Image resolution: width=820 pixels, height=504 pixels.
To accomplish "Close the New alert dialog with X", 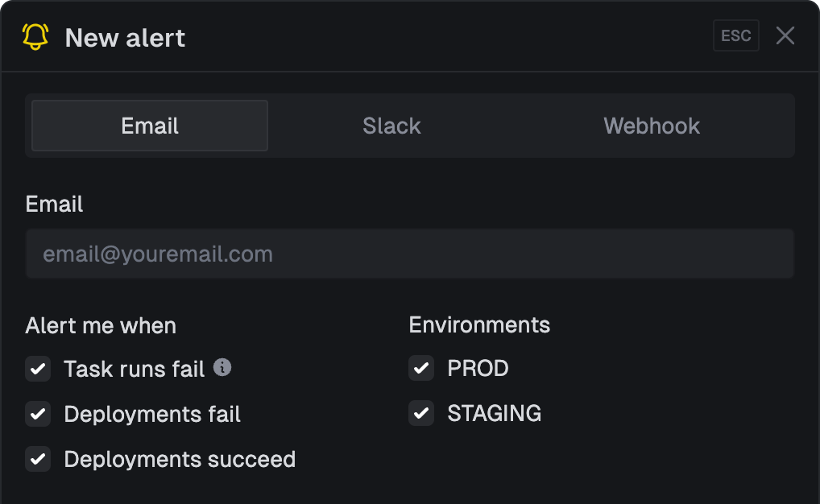I will click(785, 36).
